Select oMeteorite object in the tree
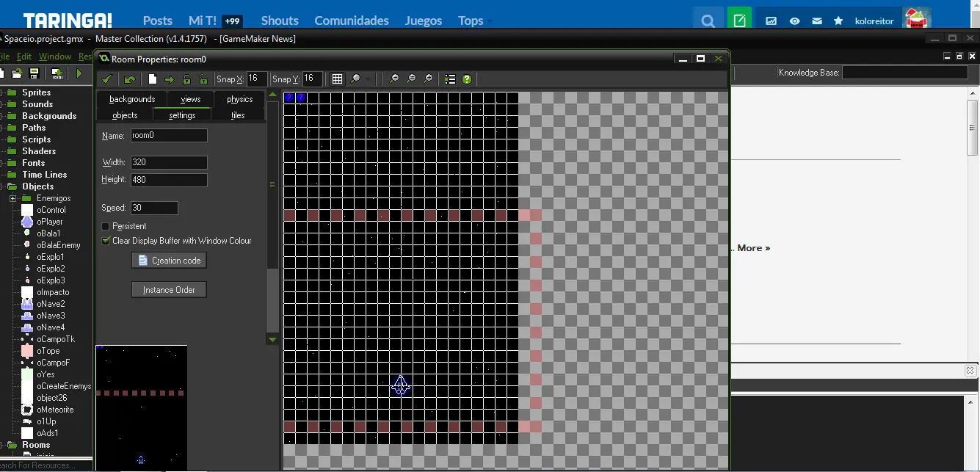 (55, 410)
